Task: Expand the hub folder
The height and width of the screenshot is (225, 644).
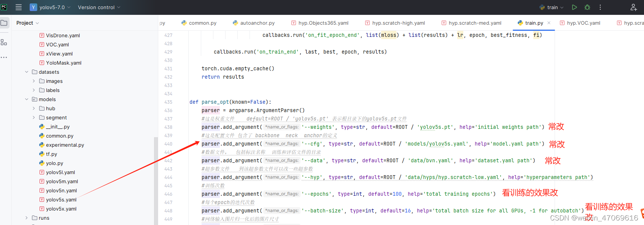Action: pos(34,108)
